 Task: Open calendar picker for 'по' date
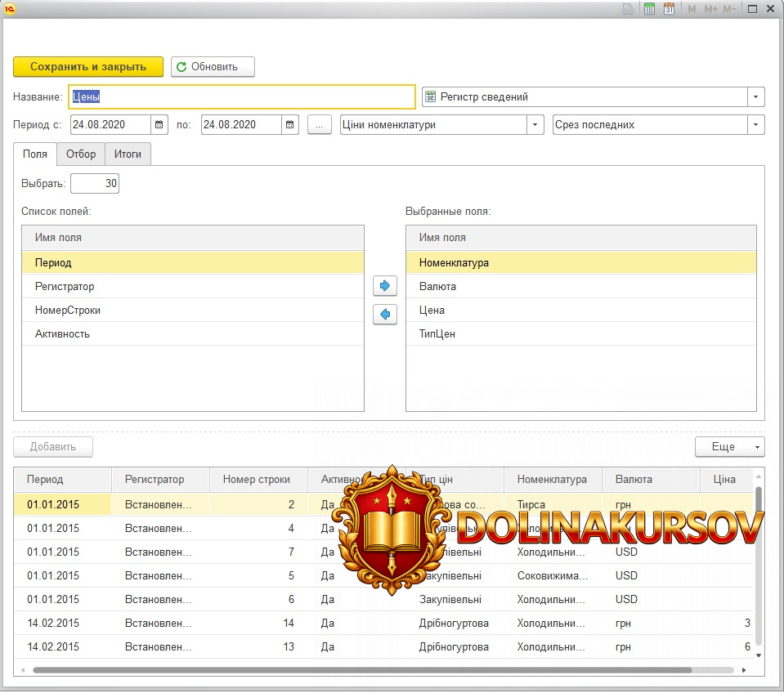291,125
